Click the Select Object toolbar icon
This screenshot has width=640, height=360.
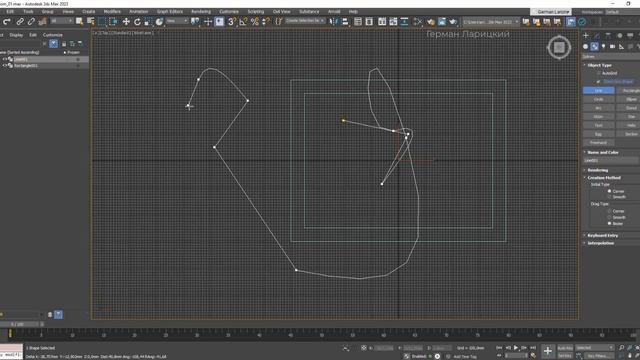point(79,22)
